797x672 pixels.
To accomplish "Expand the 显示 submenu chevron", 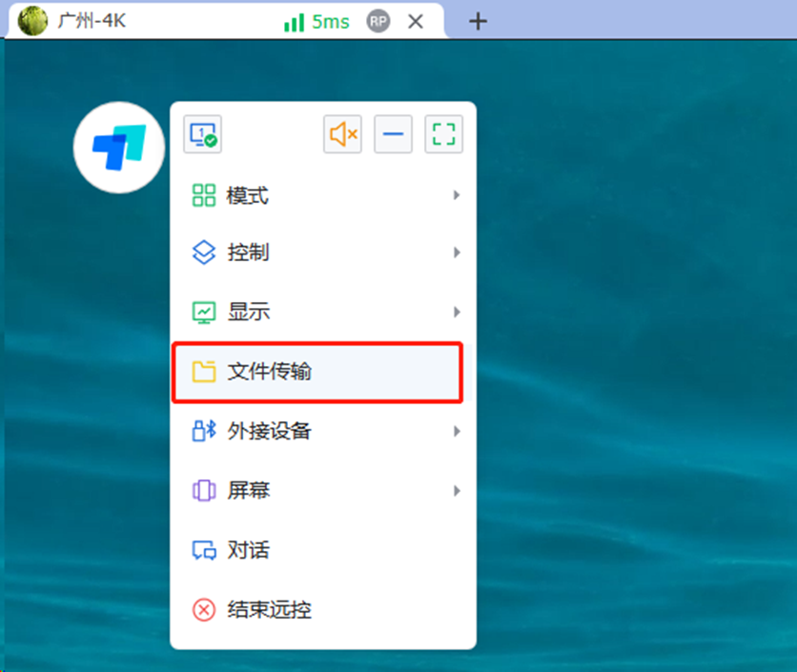I will point(455,312).
